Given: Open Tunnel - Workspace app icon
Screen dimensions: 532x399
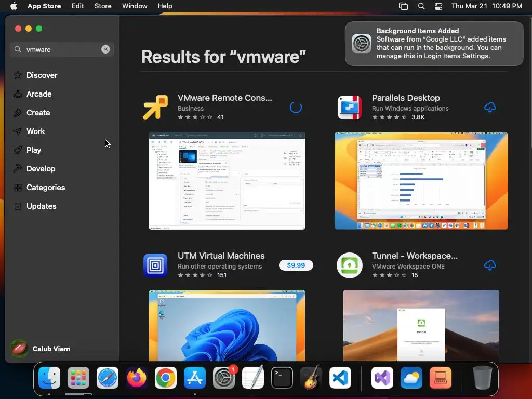Looking at the screenshot, I should 350,265.
